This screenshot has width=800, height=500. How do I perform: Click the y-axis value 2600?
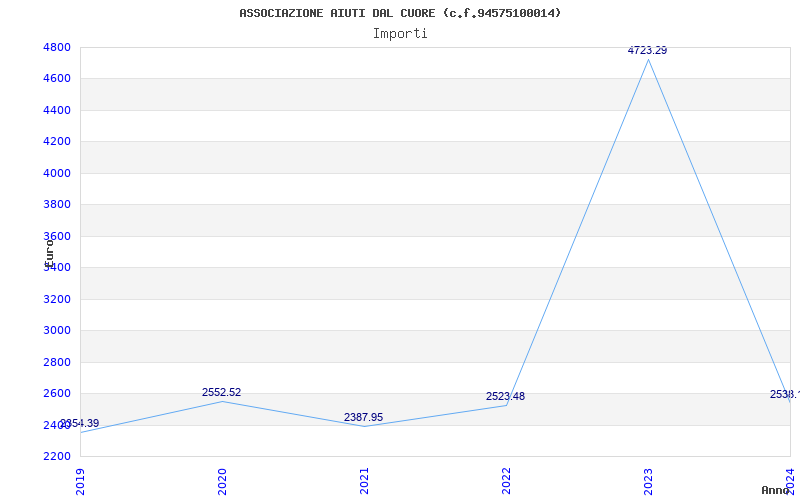pos(56,393)
